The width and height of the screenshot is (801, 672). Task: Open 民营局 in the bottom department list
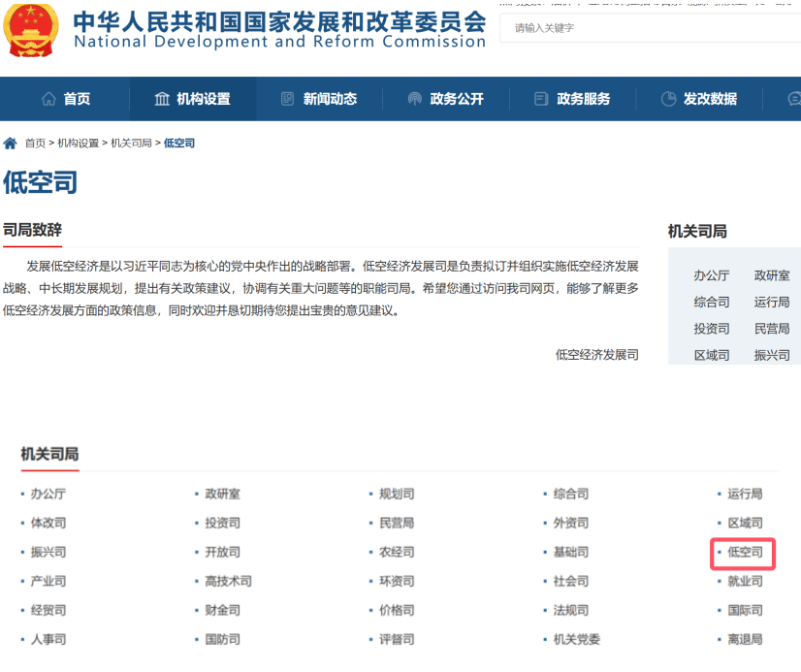click(x=397, y=523)
